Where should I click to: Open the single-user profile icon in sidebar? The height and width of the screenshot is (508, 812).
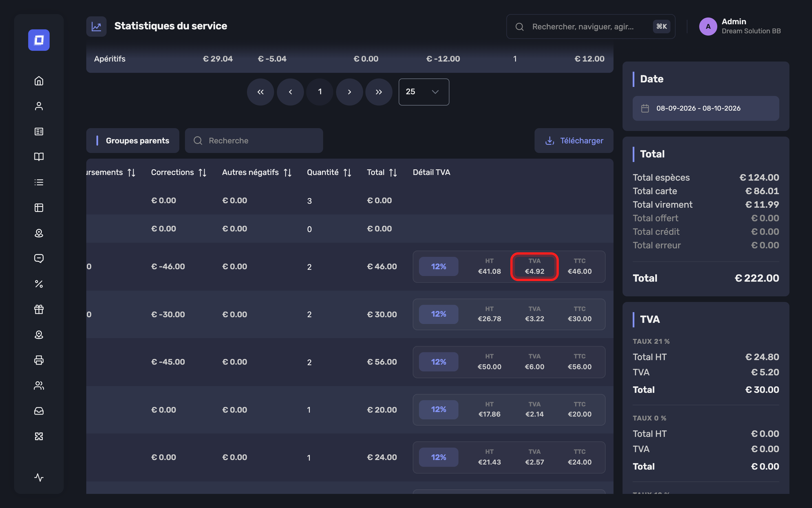click(39, 106)
